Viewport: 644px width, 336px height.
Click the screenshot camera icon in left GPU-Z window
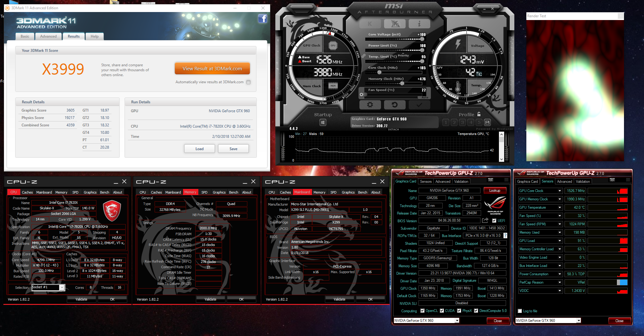coord(491,180)
